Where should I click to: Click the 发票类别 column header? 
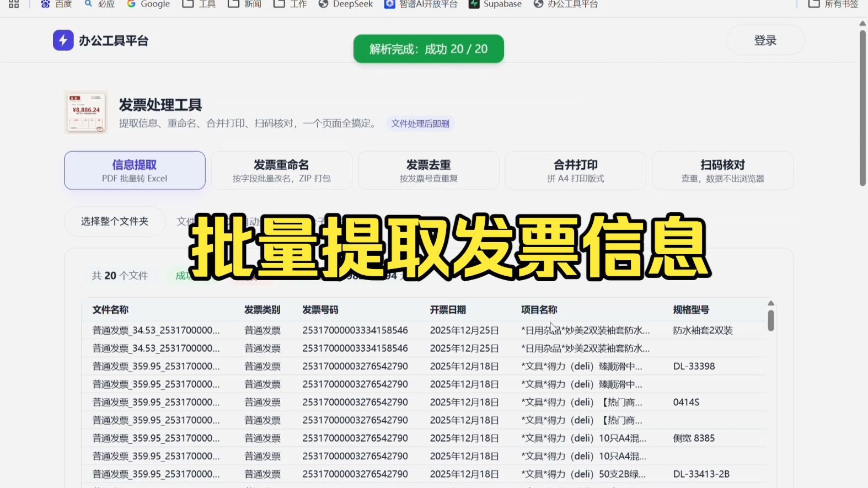point(262,310)
